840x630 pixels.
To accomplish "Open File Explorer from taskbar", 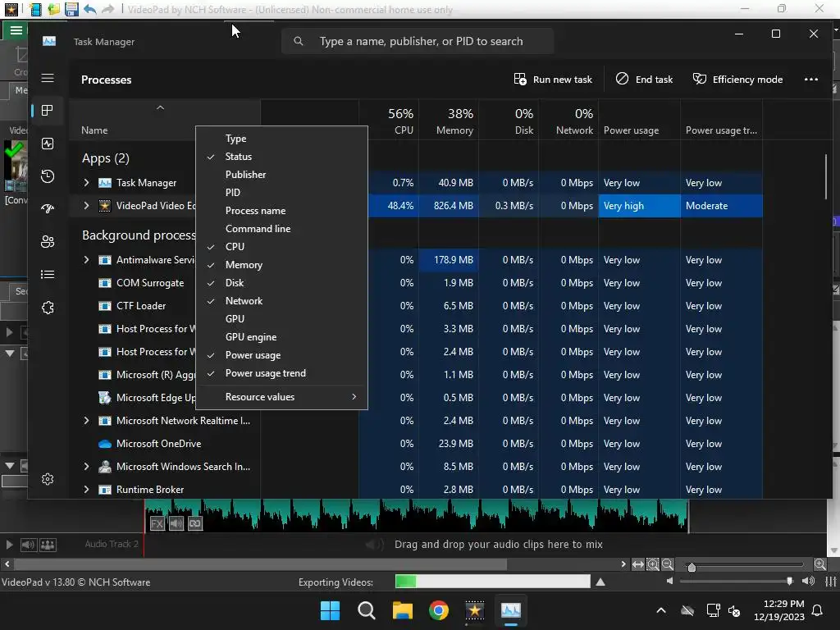I will (x=402, y=610).
